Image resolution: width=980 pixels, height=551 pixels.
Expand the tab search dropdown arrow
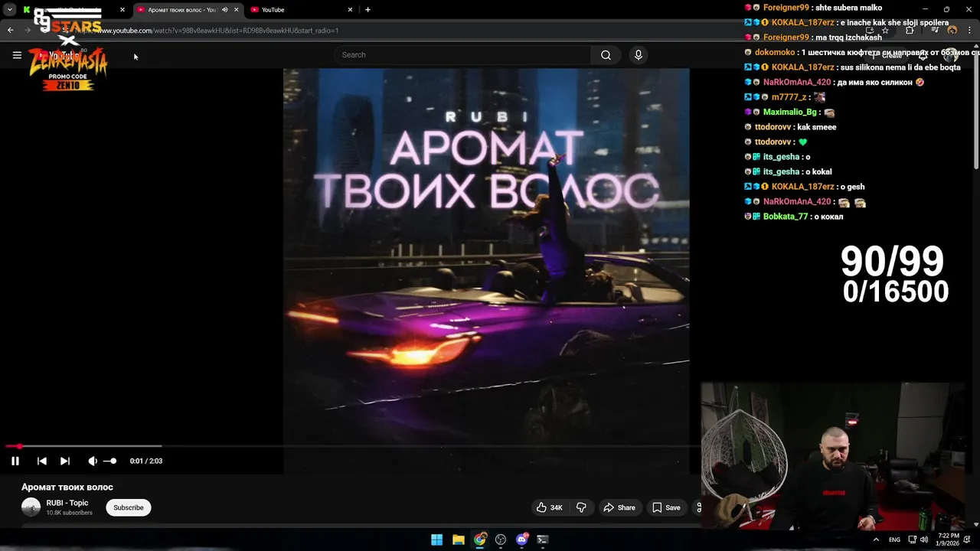[x=9, y=10]
